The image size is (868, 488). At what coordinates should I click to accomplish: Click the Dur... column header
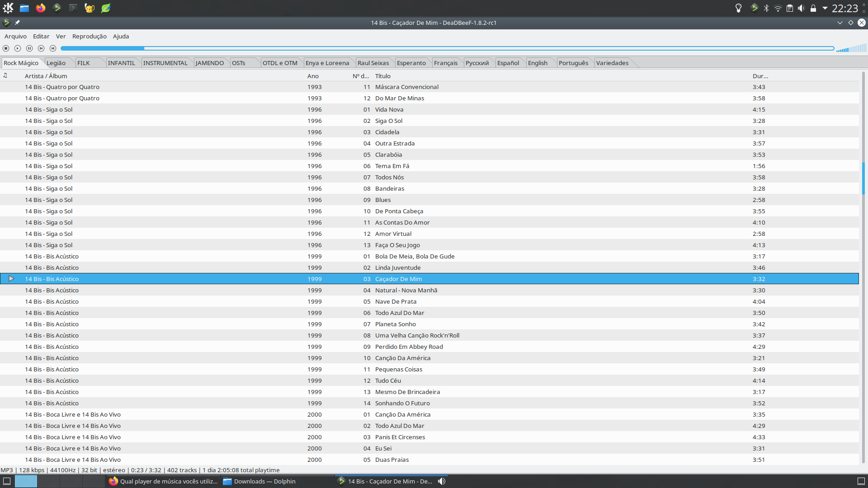tap(760, 76)
